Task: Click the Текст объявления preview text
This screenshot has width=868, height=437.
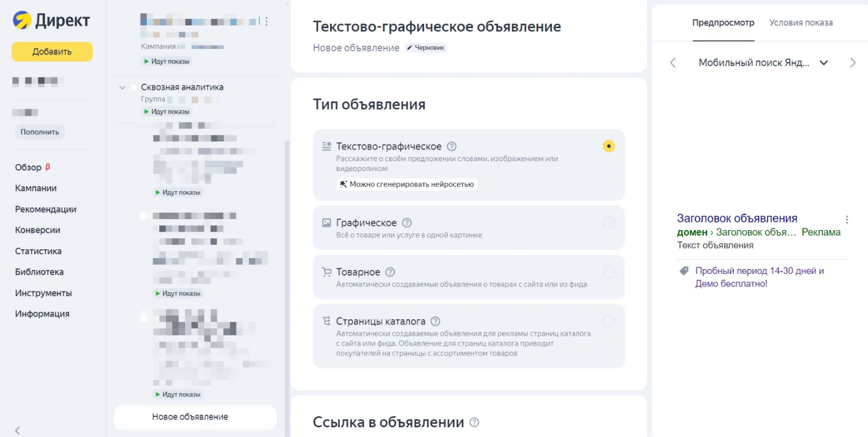Action: 715,245
